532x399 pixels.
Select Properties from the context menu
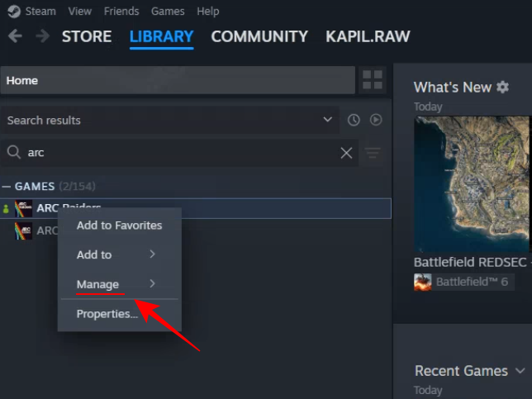(x=107, y=314)
